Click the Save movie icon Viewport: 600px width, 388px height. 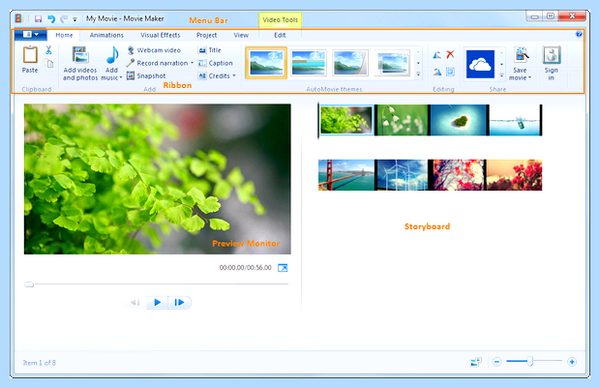click(x=521, y=55)
